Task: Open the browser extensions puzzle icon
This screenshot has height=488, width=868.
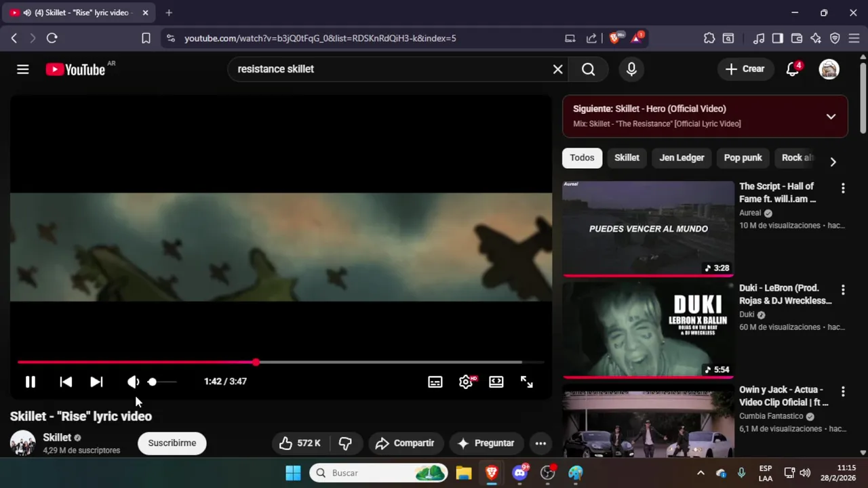Action: click(709, 39)
